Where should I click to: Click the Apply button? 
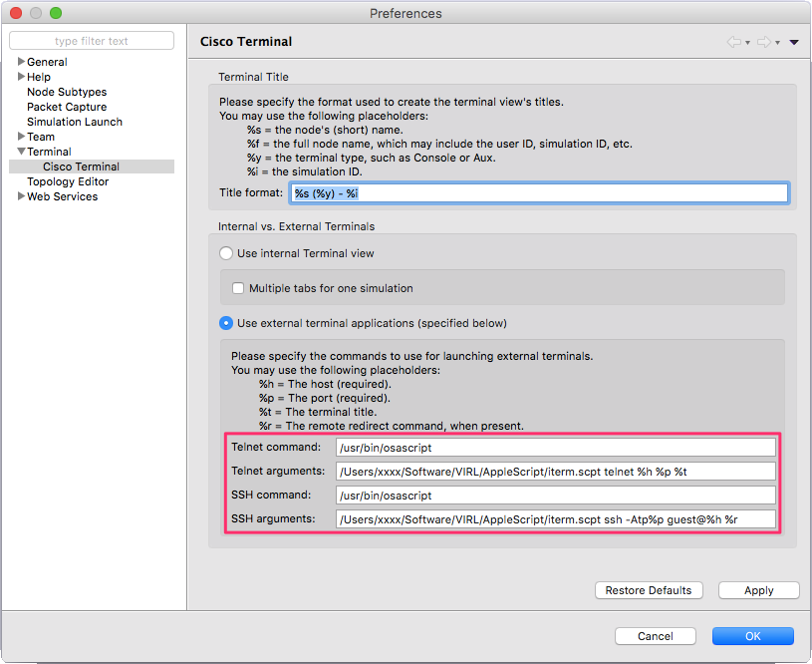(758, 590)
